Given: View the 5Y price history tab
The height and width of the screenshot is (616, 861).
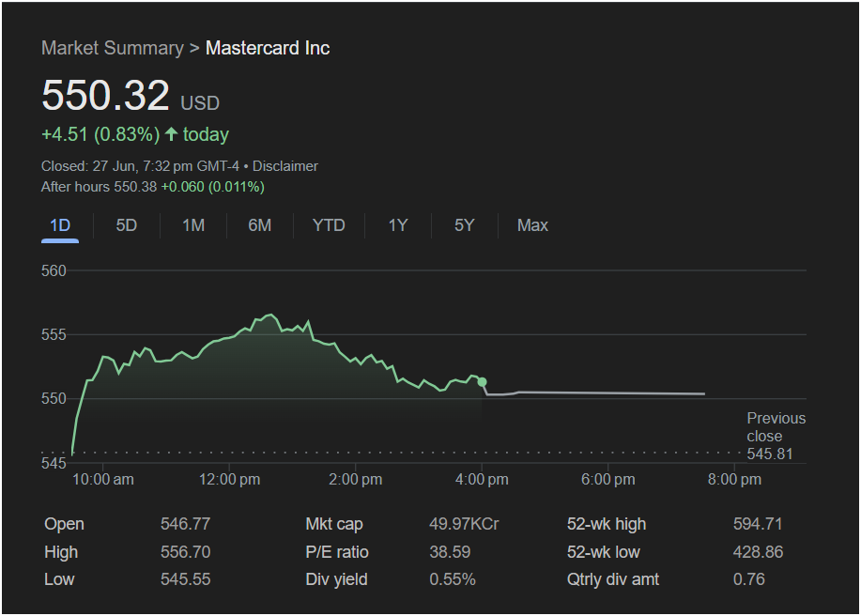Looking at the screenshot, I should 464,225.
